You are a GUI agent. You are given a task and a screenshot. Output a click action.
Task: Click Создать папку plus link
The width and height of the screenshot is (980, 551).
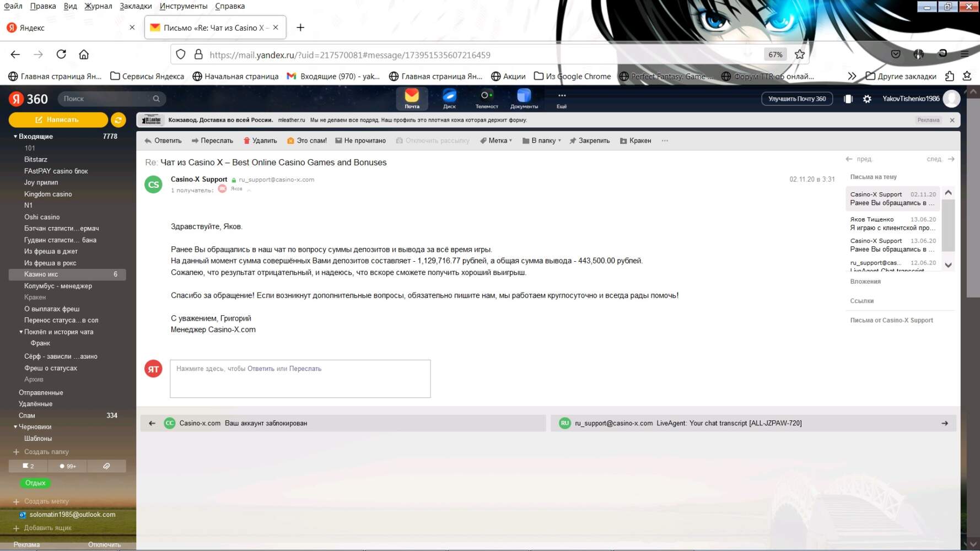[x=41, y=452]
